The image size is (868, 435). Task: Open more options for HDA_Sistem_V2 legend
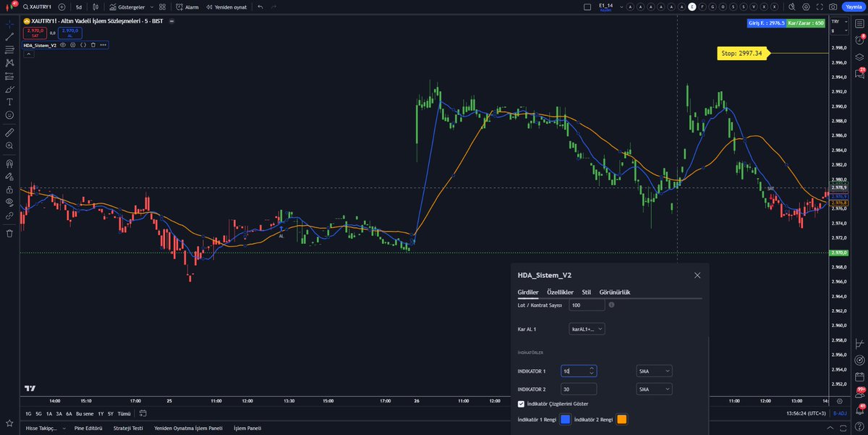pyautogui.click(x=103, y=45)
